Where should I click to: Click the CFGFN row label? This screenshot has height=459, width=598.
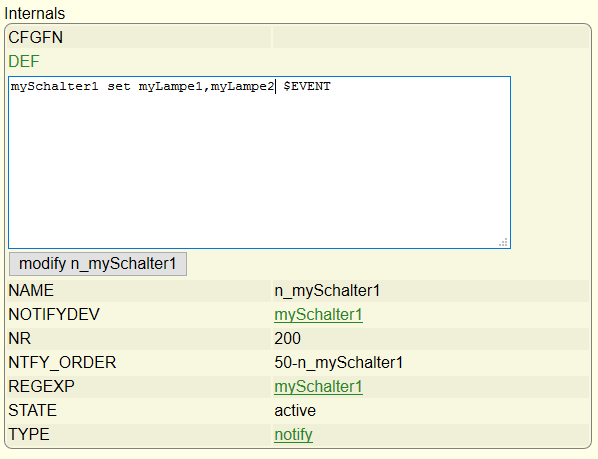[35, 37]
